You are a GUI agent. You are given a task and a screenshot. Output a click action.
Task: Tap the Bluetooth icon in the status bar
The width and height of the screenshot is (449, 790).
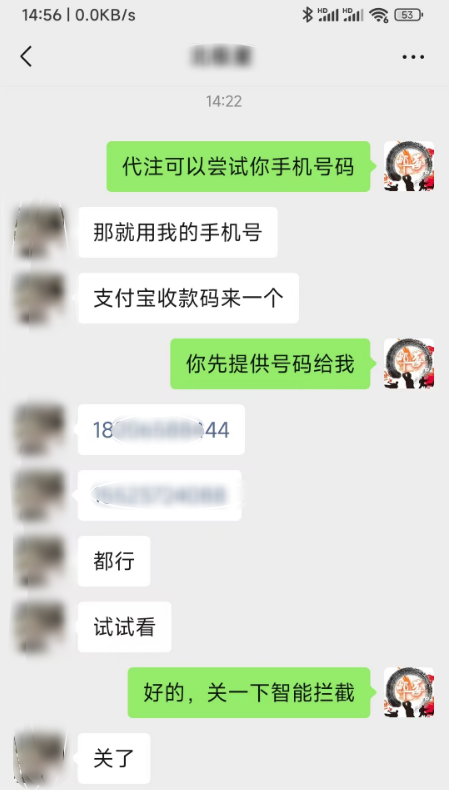point(307,15)
